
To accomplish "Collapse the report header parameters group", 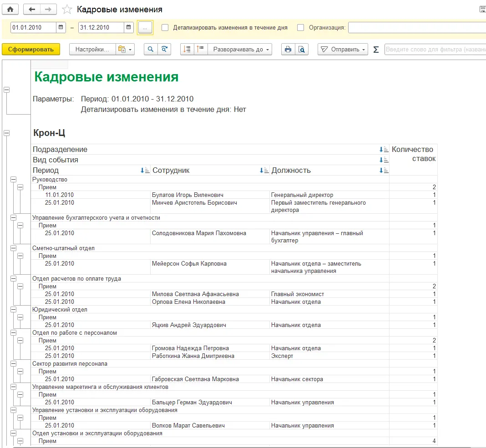I will (x=6, y=90).
